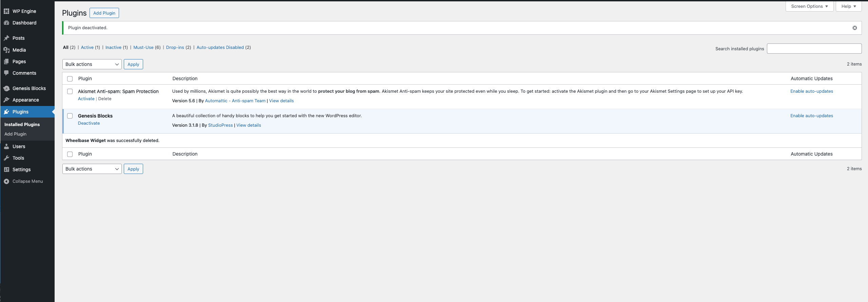Filter plugins by Inactive

point(113,48)
